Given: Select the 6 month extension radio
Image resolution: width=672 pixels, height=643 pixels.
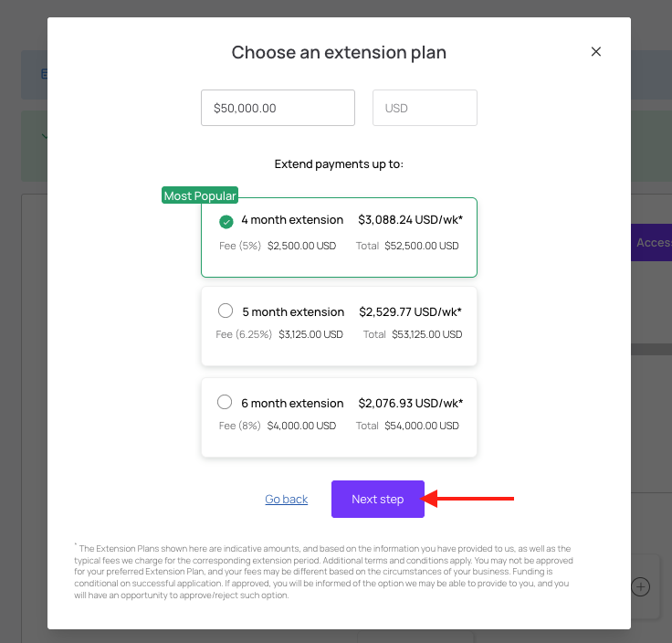Looking at the screenshot, I should (x=225, y=402).
